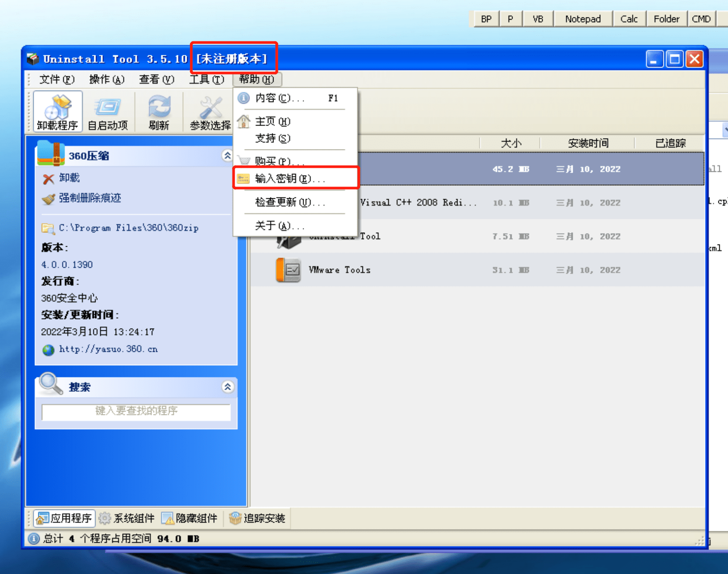
Task: Choose 关于(A) menu entry
Action: pos(295,225)
